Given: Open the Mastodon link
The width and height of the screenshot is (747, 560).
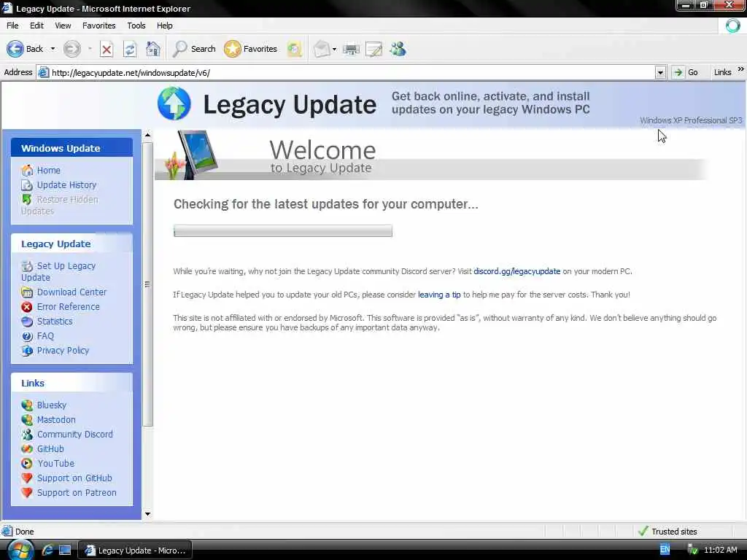Looking at the screenshot, I should coord(56,419).
